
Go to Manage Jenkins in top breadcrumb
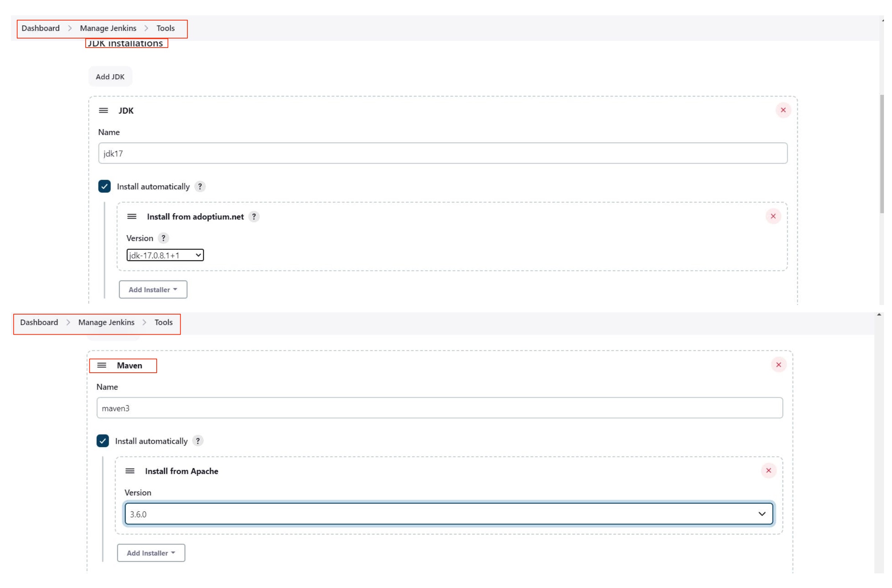(108, 28)
